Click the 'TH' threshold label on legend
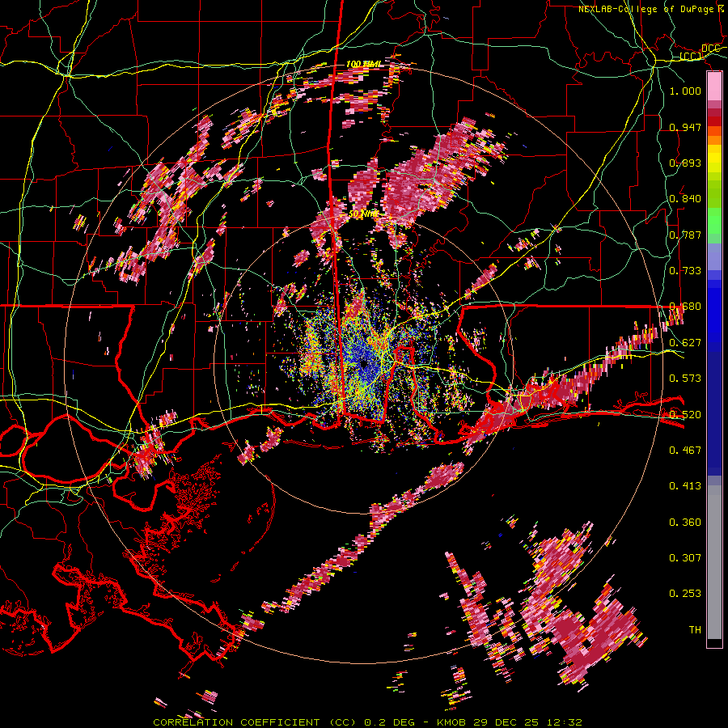Viewport: 728px width, 728px height. pos(695,629)
